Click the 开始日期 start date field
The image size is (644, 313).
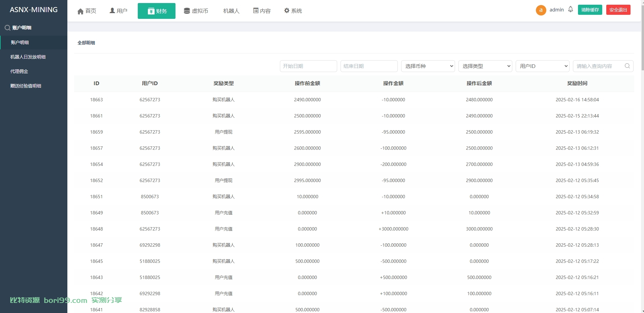tap(309, 66)
